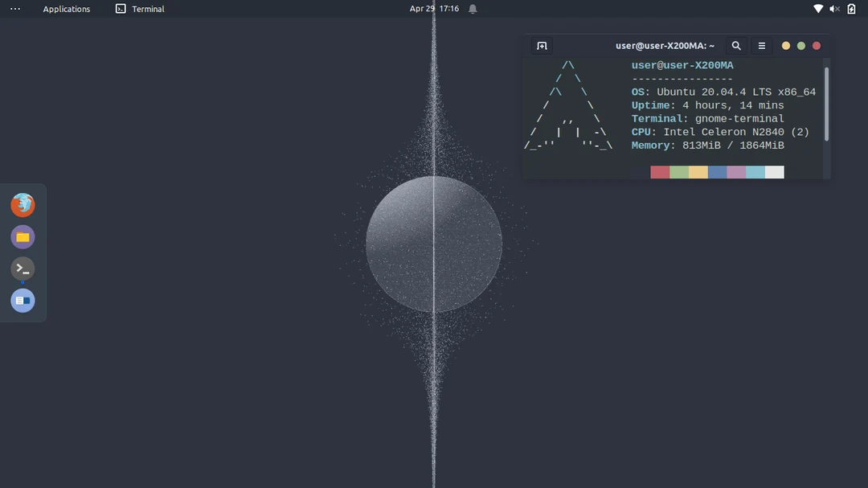This screenshot has width=868, height=488.
Task: Open a new terminal tab
Action: tap(541, 45)
